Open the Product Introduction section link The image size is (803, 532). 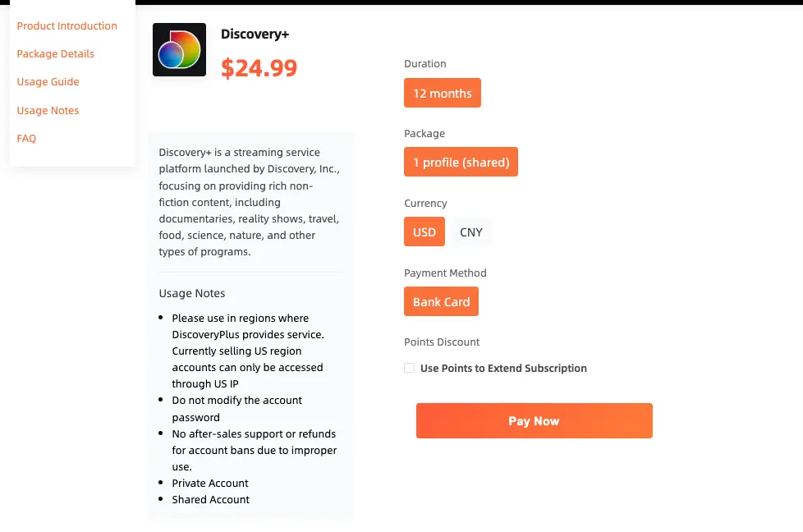click(x=67, y=25)
